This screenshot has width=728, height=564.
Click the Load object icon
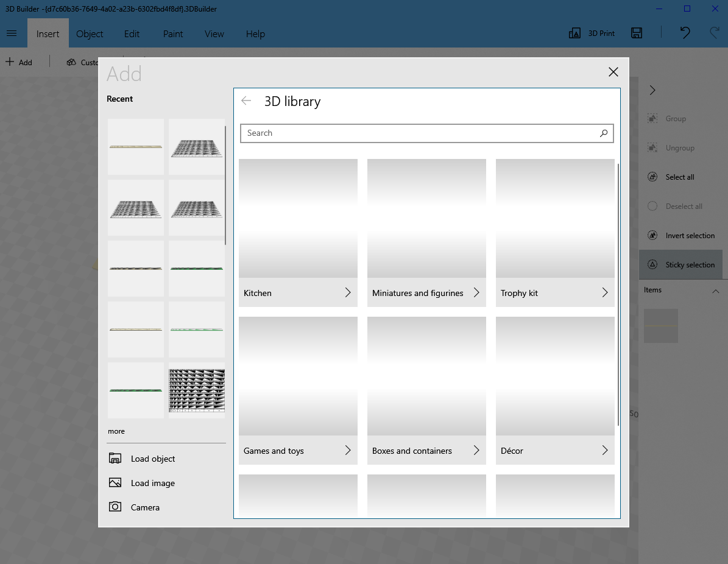(115, 458)
